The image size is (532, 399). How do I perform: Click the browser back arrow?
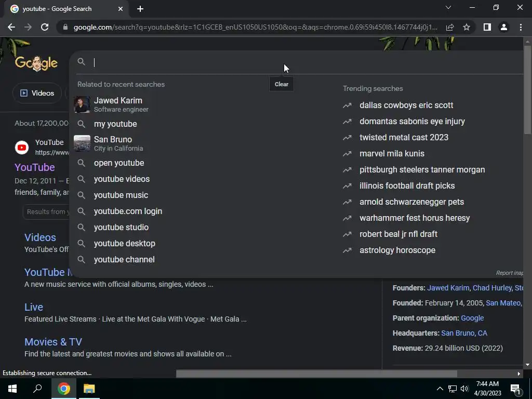(11, 27)
